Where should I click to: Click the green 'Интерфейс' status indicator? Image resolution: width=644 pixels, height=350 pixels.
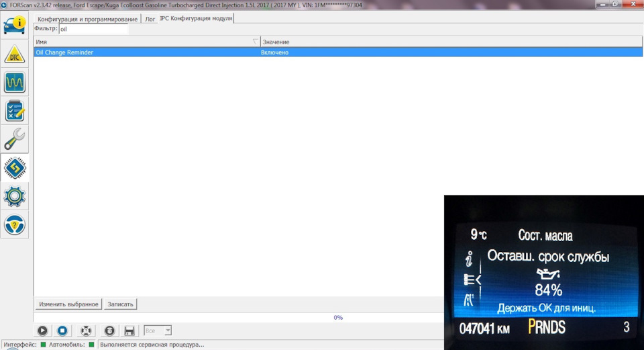tap(43, 345)
